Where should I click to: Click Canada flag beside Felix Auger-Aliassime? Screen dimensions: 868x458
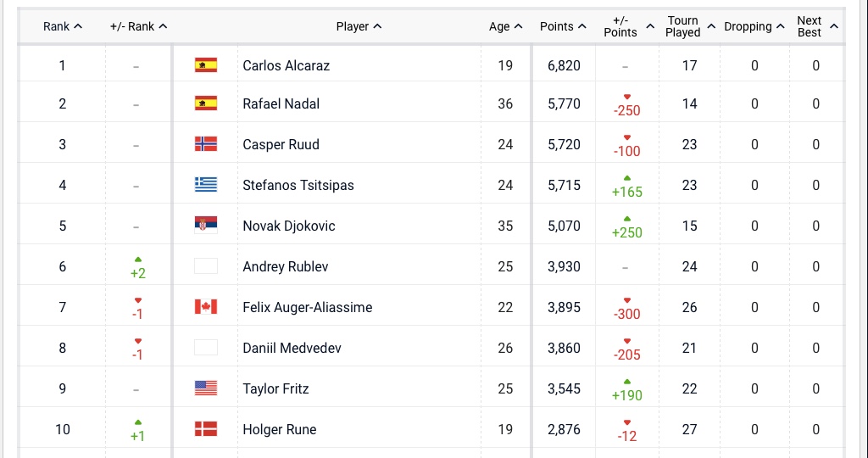point(206,307)
